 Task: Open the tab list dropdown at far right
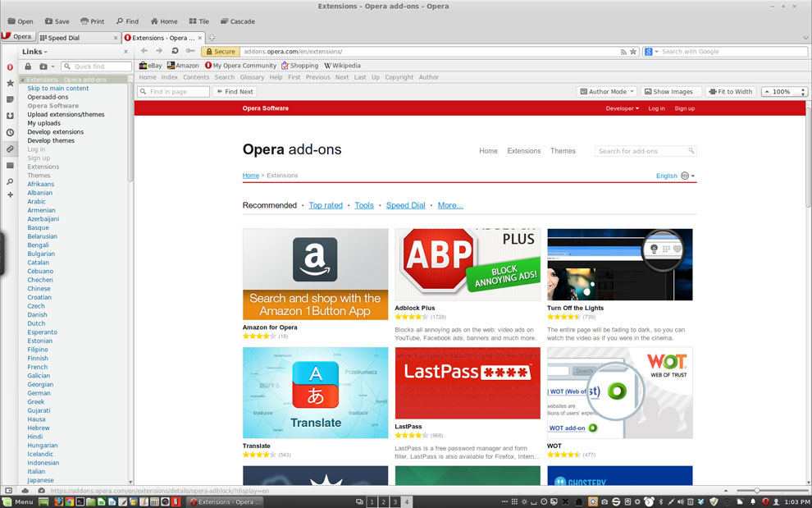click(805, 37)
